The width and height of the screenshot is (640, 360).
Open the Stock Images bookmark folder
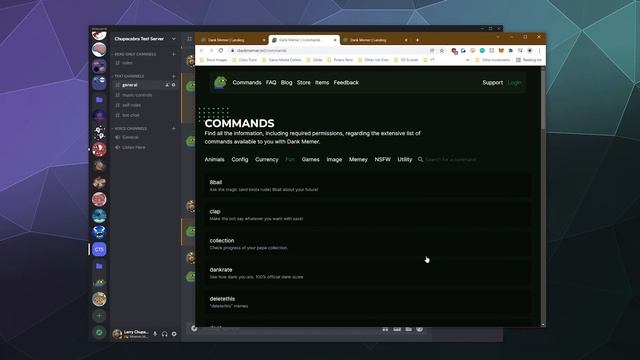coord(214,60)
